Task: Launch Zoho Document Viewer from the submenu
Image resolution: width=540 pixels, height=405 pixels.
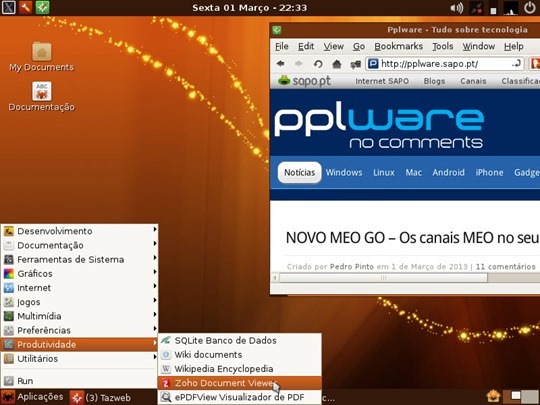Action: pos(240,383)
